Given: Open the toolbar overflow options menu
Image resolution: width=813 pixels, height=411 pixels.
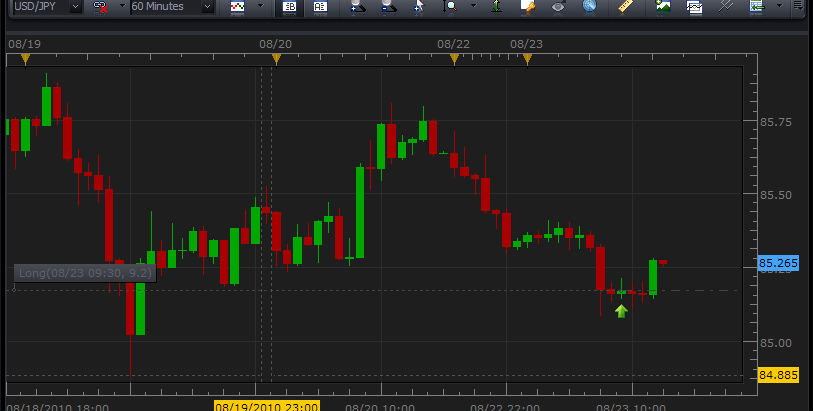Looking at the screenshot, I should point(798,6).
